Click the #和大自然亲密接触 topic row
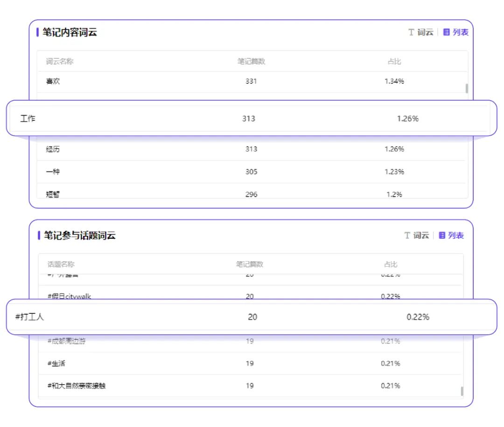504x427 pixels. (x=250, y=386)
